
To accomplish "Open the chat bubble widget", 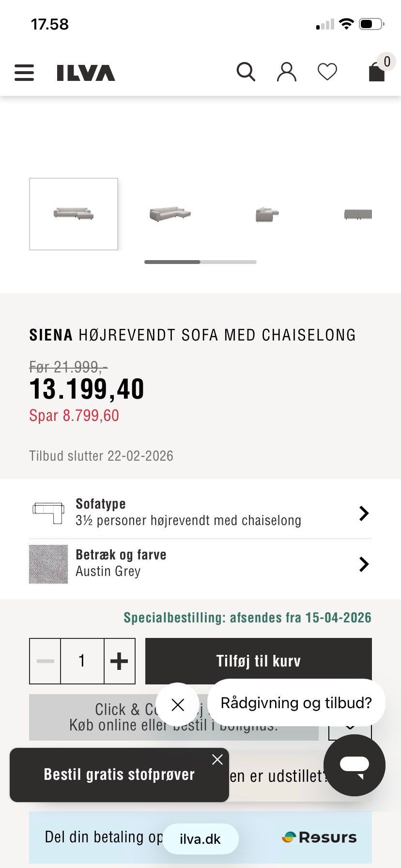I will [354, 765].
